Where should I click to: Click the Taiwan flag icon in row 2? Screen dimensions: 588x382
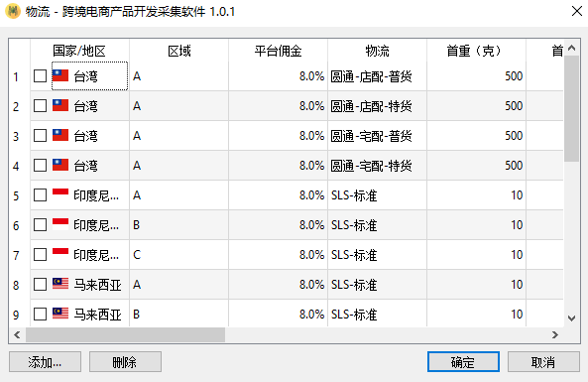click(60, 106)
